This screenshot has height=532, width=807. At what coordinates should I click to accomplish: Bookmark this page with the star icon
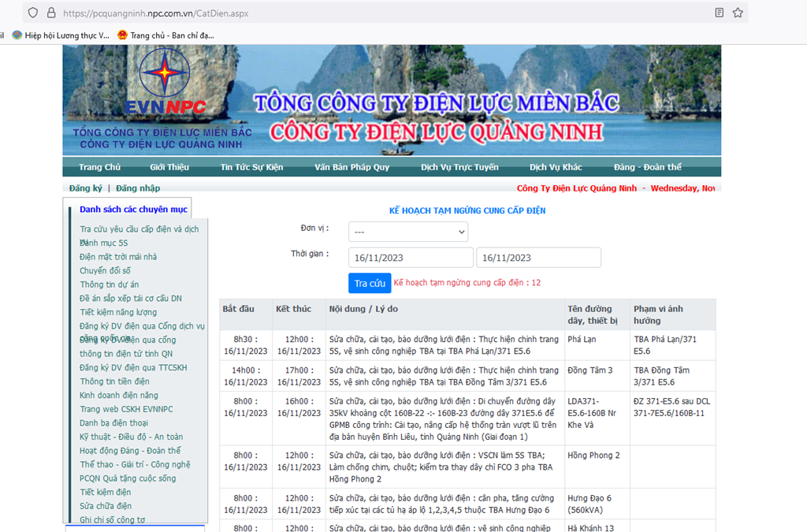point(738,13)
